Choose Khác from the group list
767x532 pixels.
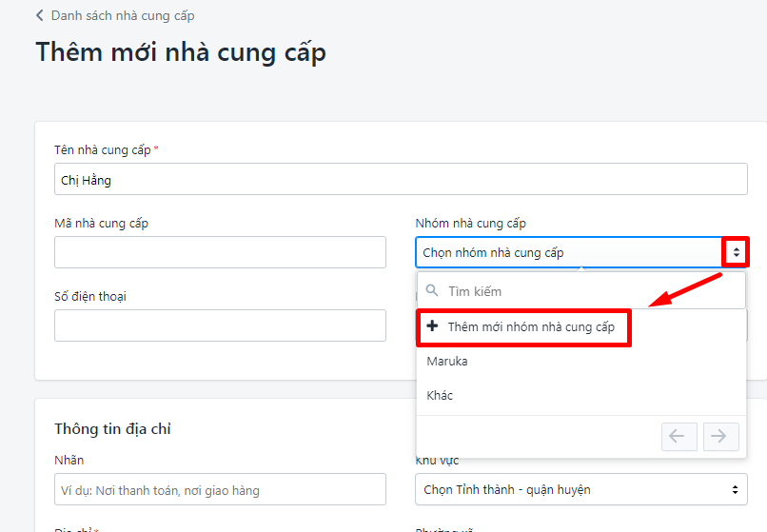pyautogui.click(x=440, y=395)
